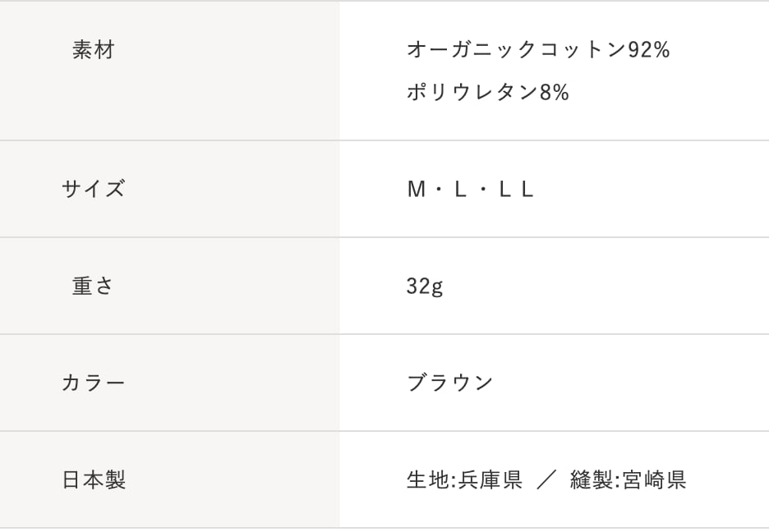The image size is (769, 532).
Task: Click the 日本製 row label
Action: coord(94,479)
